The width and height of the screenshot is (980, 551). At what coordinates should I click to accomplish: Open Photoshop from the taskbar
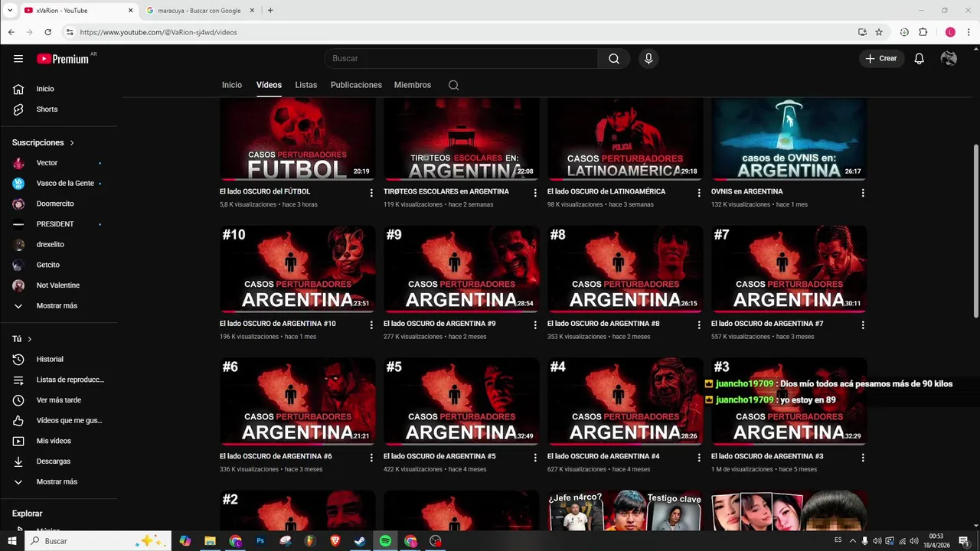(260, 541)
